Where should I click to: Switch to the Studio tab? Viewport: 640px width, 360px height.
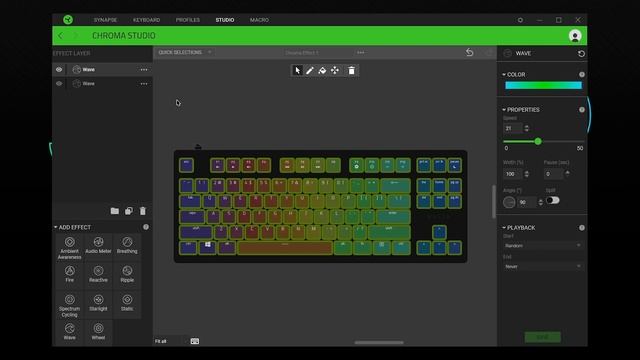(x=225, y=20)
